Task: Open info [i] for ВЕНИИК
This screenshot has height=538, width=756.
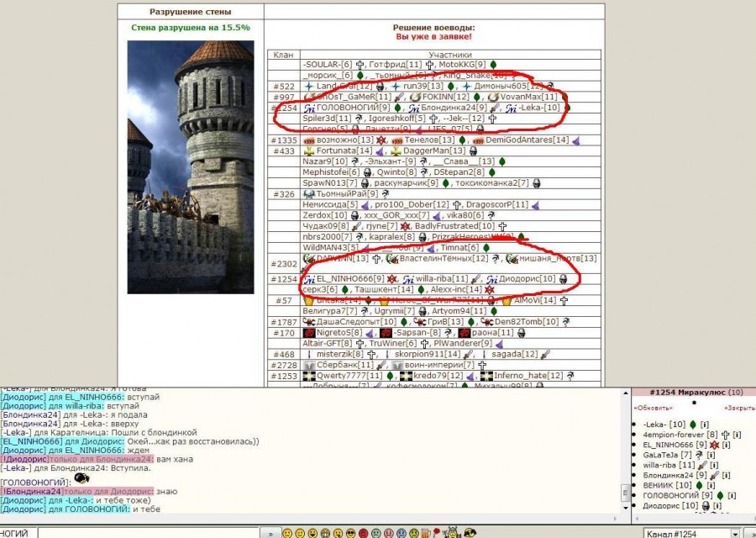Action: (x=711, y=485)
